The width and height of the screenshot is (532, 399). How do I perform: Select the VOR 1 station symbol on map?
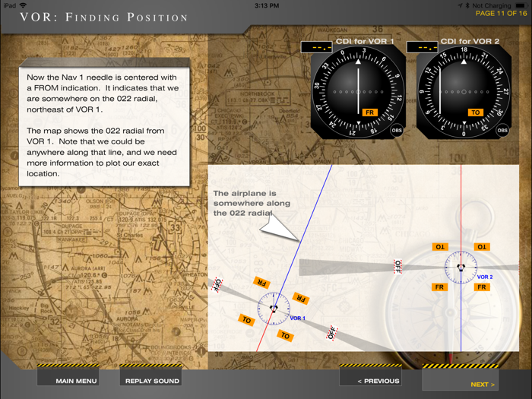pyautogui.click(x=274, y=309)
